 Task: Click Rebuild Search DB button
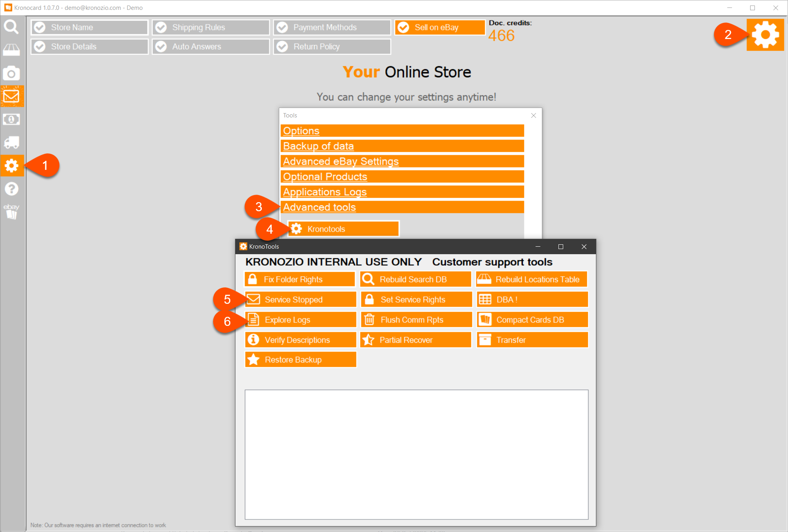[x=416, y=279]
